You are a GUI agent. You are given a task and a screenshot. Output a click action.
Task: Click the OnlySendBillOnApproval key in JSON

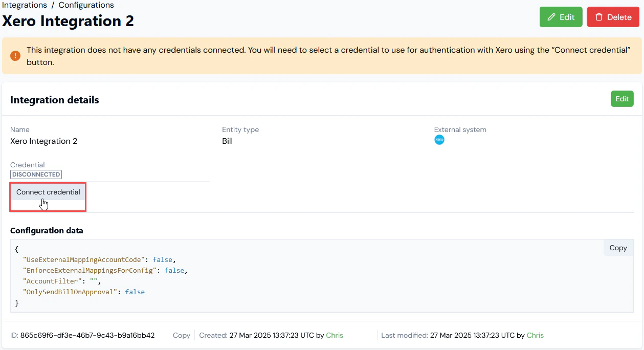[71, 292]
